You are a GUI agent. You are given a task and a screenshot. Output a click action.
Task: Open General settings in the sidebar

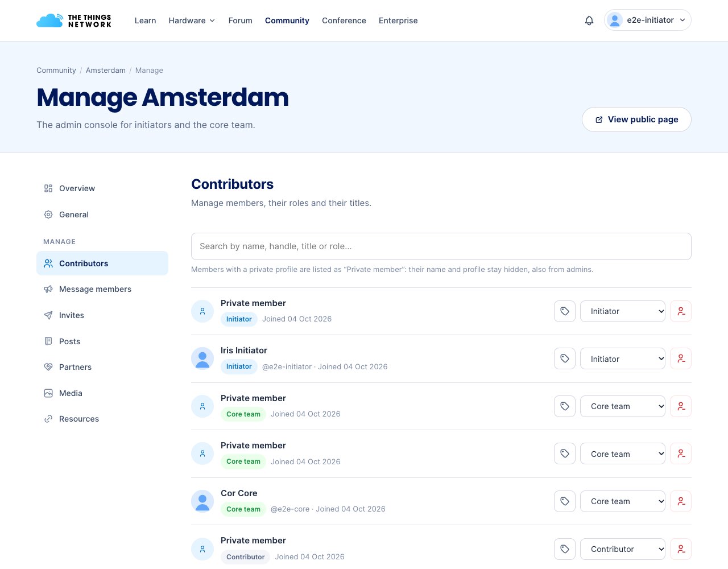[102, 215]
